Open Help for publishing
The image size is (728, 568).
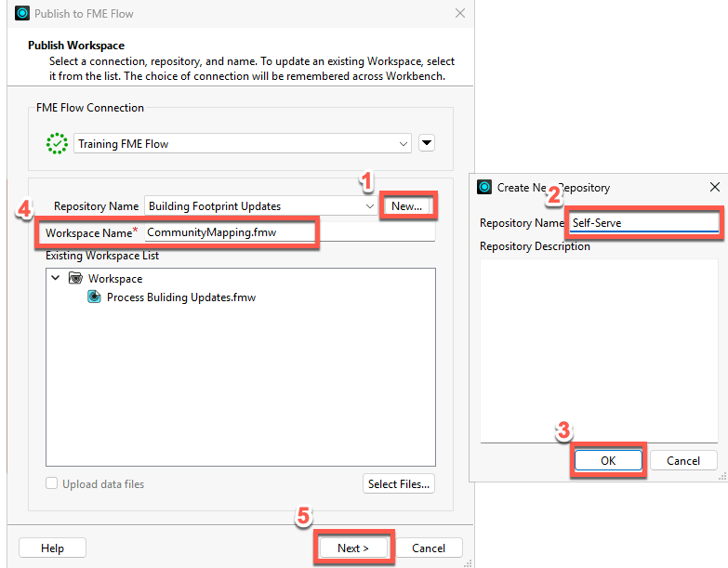coord(52,548)
